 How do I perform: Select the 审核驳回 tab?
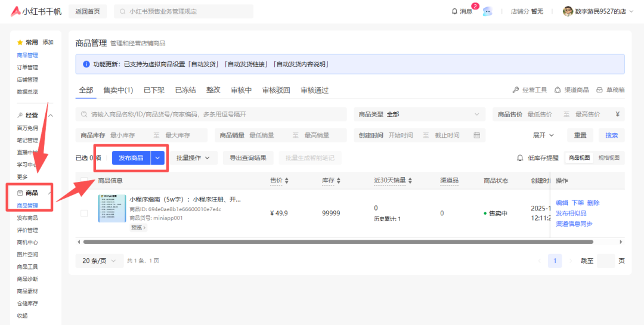(277, 90)
